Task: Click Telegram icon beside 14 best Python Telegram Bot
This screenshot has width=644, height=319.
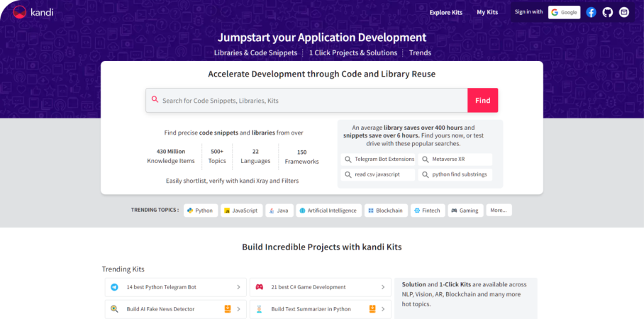Action: [115, 287]
